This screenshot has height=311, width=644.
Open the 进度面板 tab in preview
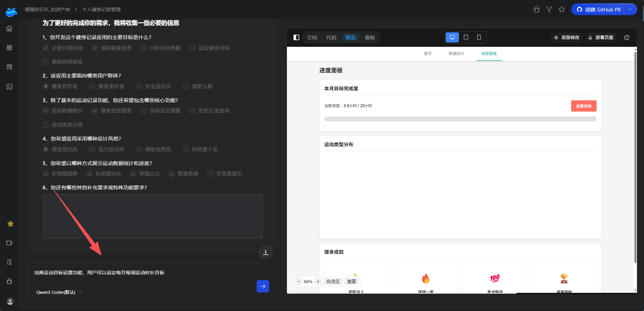[x=489, y=54]
